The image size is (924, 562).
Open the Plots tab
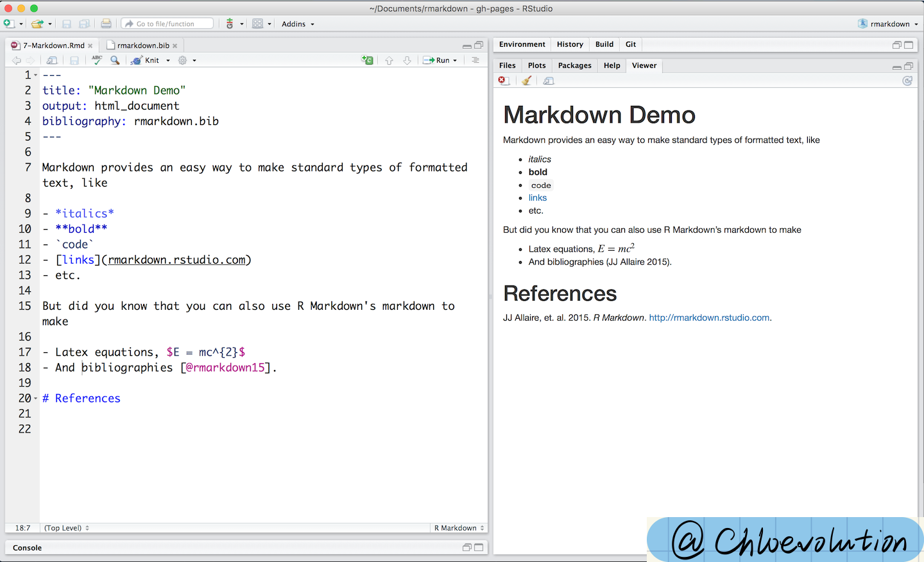pos(537,65)
